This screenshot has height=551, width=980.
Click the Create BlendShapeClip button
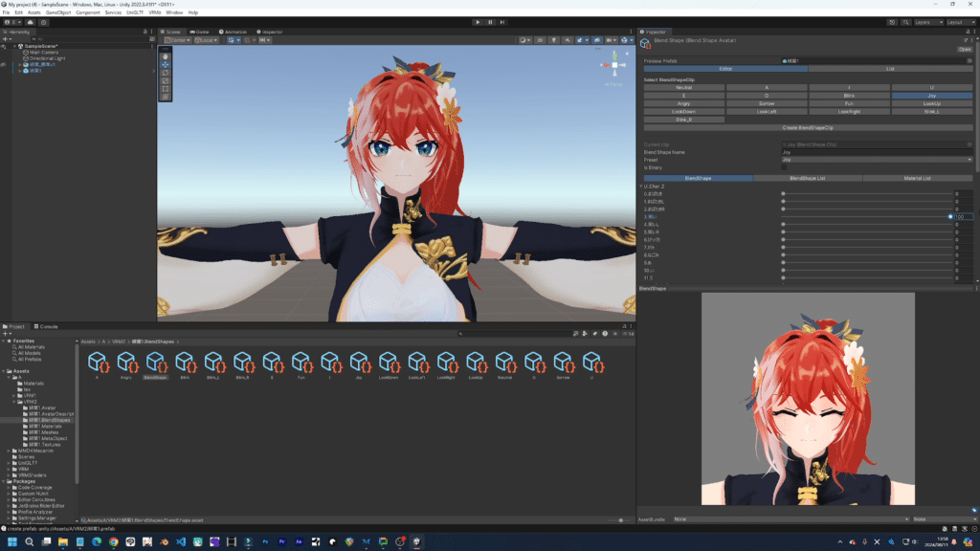807,127
